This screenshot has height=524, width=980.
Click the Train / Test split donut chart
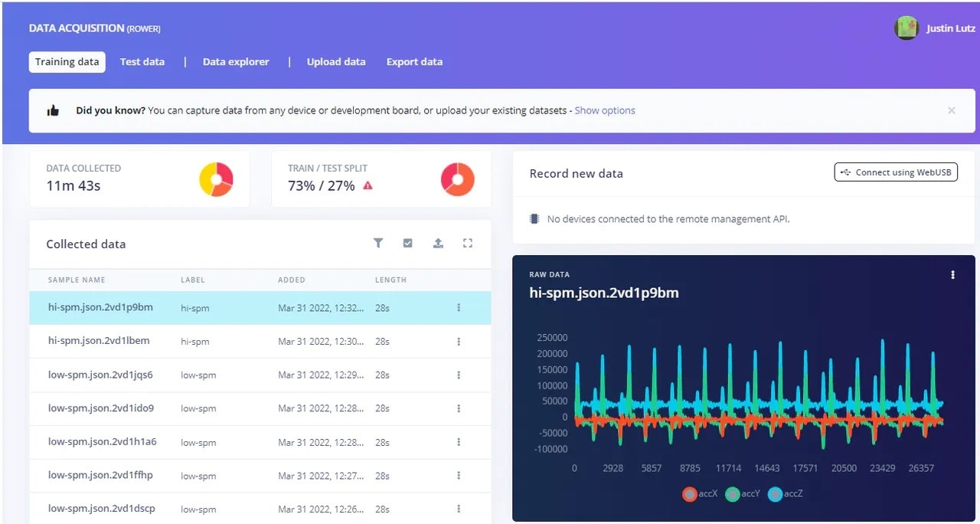coord(458,179)
